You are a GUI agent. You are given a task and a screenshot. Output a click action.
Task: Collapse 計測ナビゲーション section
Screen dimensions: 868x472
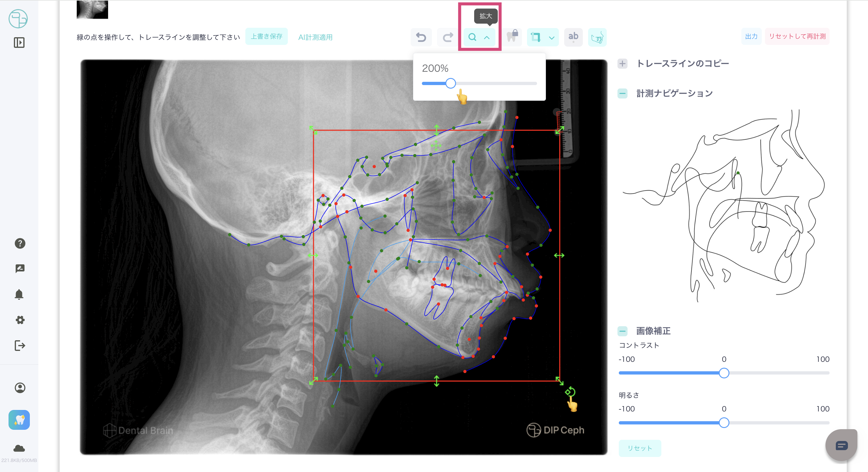[x=622, y=93]
